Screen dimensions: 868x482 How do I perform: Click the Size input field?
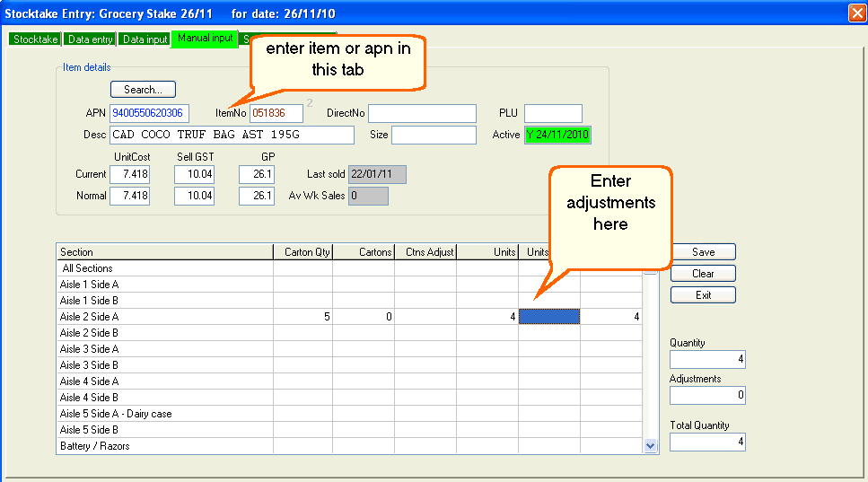tap(434, 135)
